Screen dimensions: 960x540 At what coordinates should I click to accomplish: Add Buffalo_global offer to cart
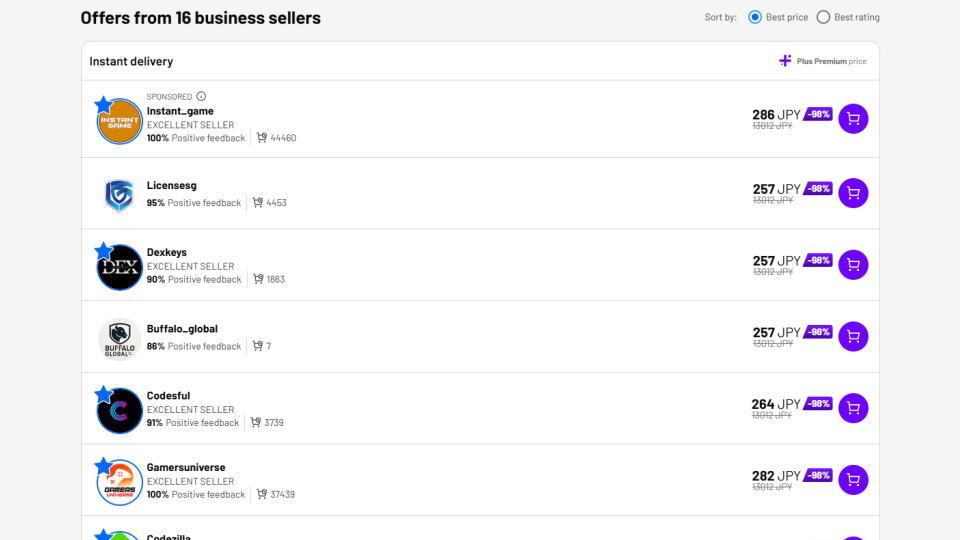pos(853,336)
